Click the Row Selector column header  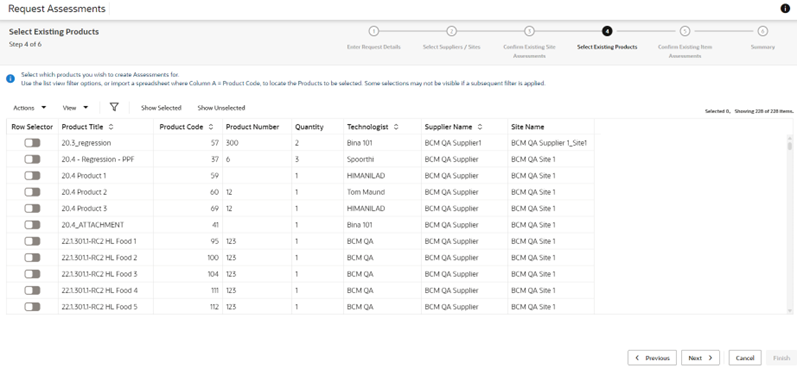pyautogui.click(x=32, y=127)
